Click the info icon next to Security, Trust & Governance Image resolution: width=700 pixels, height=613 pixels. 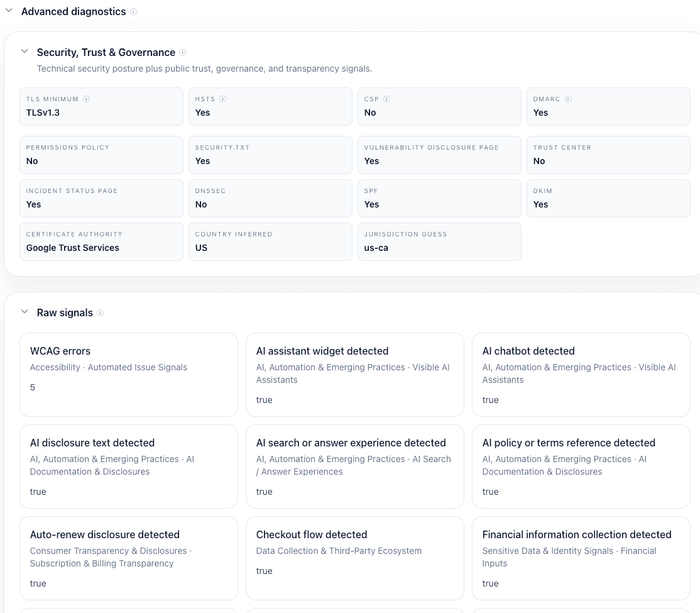[x=183, y=52]
